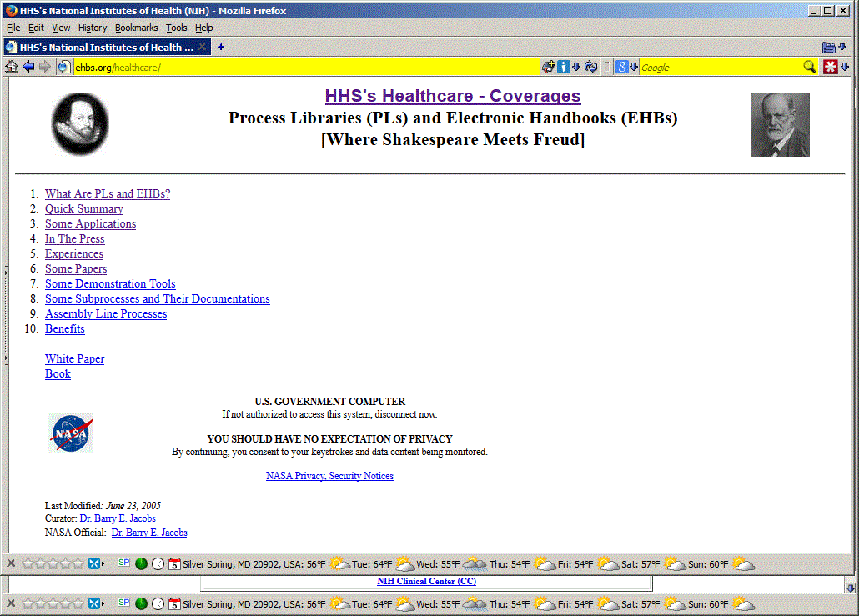Click the Google search engine icon

pos(621,67)
